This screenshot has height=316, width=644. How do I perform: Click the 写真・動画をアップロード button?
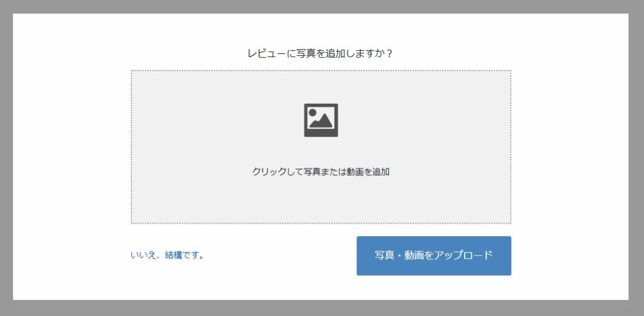(434, 256)
